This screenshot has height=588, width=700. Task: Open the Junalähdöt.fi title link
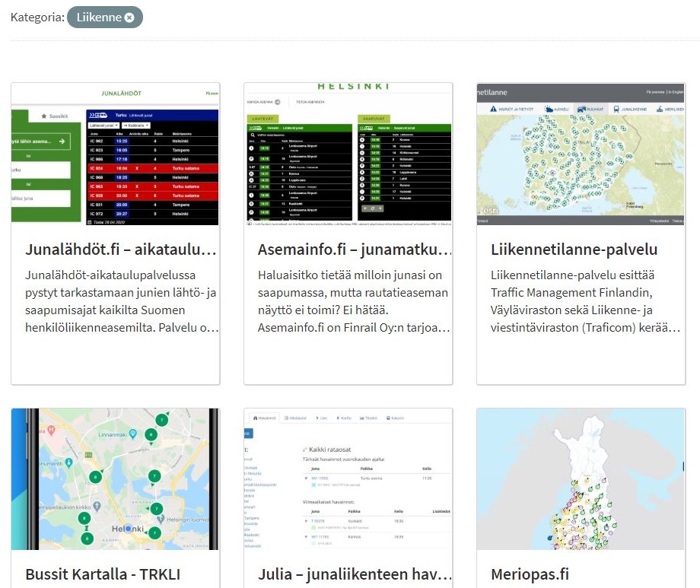(x=121, y=250)
